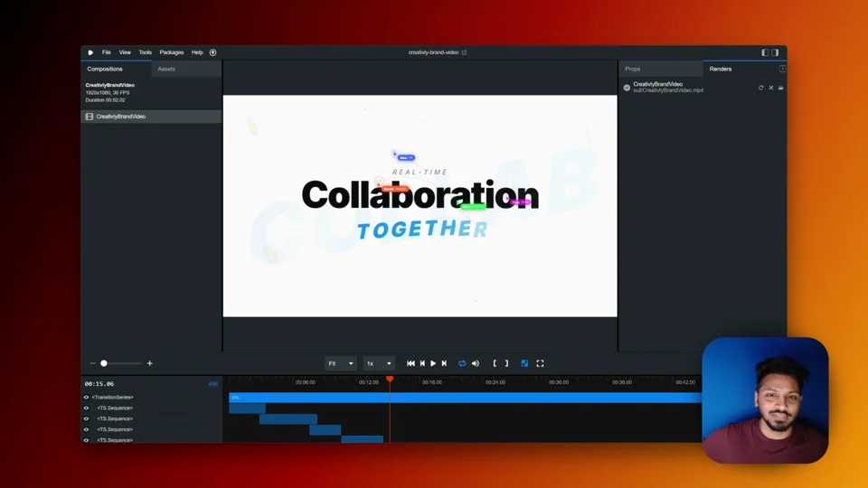
Task: Zoom out the timeline with minus icon
Action: coord(92,363)
